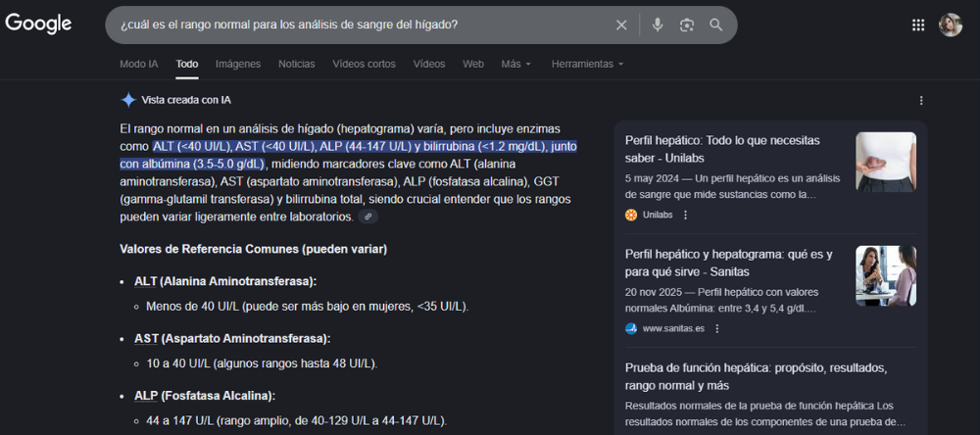Click 'www.sanitas.es' source name
The width and height of the screenshot is (980, 435).
pyautogui.click(x=673, y=329)
